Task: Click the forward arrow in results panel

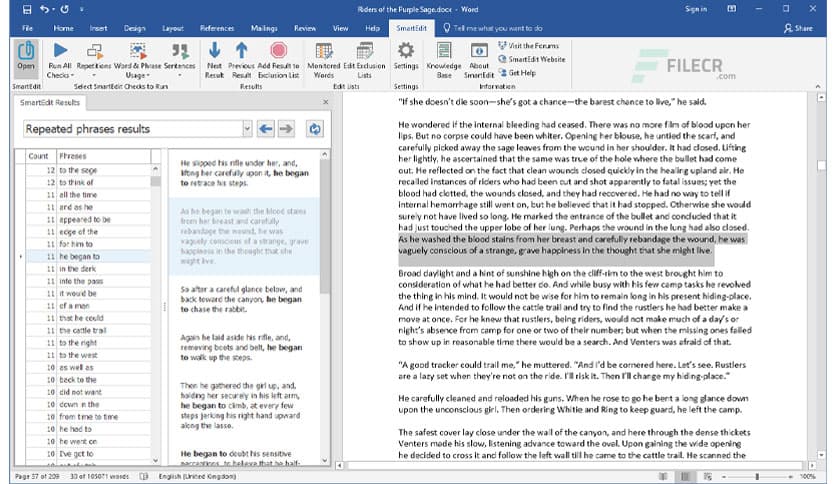Action: pyautogui.click(x=286, y=128)
